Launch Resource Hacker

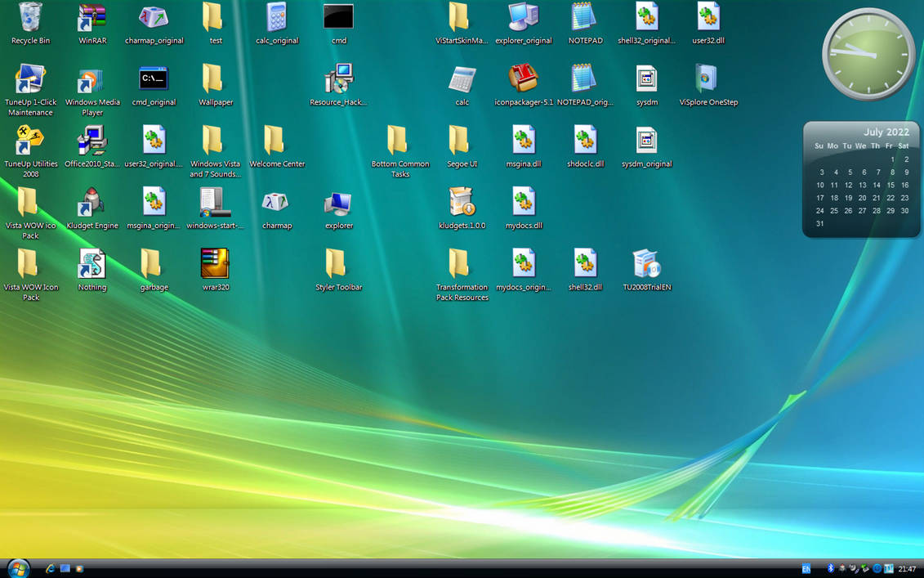(x=338, y=79)
